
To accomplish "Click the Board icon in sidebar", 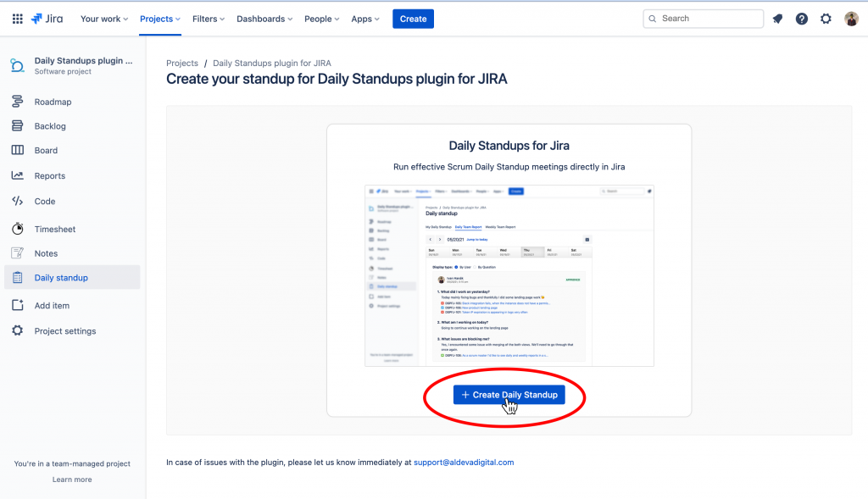I will tap(18, 150).
